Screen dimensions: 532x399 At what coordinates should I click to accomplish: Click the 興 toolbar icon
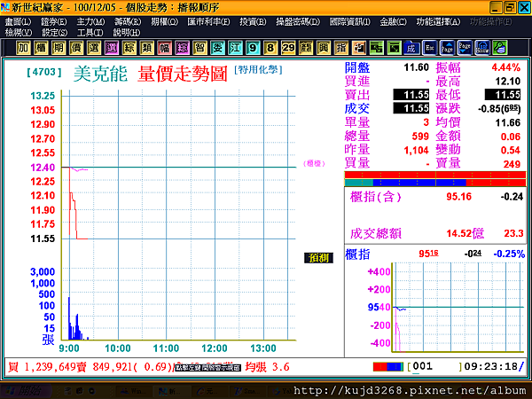click(x=324, y=48)
